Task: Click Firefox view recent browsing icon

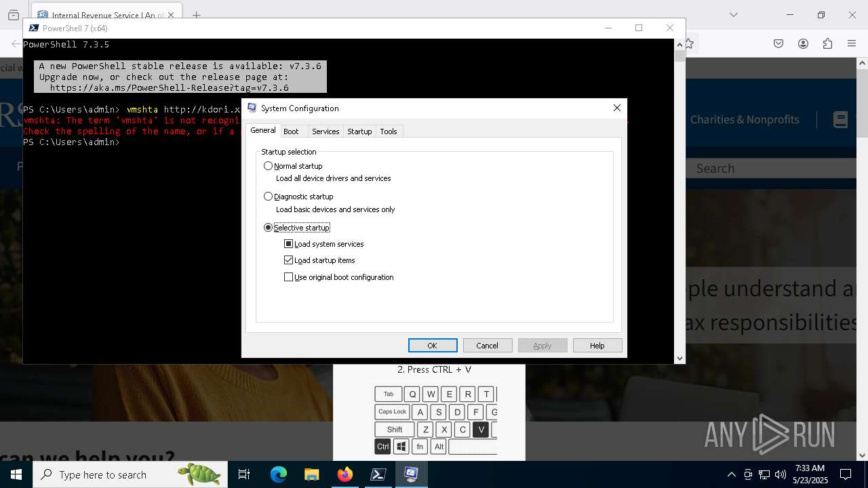Action: [13, 15]
